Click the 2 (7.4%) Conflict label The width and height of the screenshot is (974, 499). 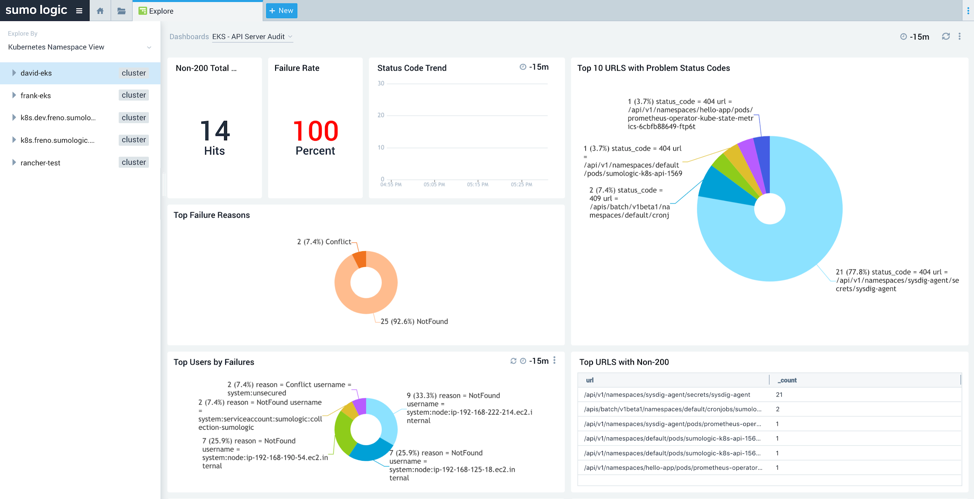324,241
